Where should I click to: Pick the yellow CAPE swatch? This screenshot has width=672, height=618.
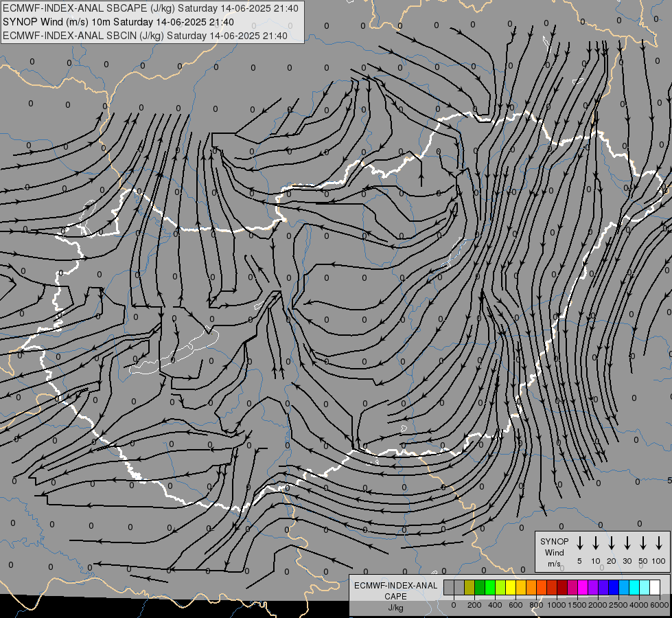coord(511,587)
